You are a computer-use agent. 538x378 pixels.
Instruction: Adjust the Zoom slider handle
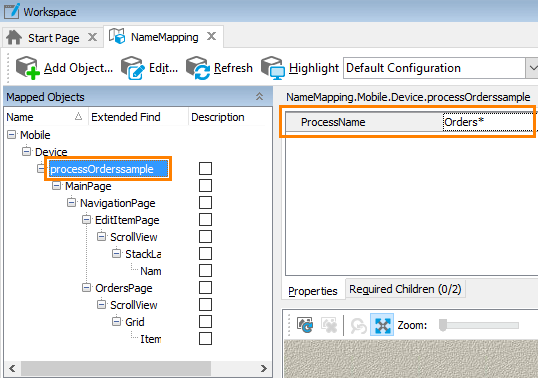pyautogui.click(x=443, y=325)
